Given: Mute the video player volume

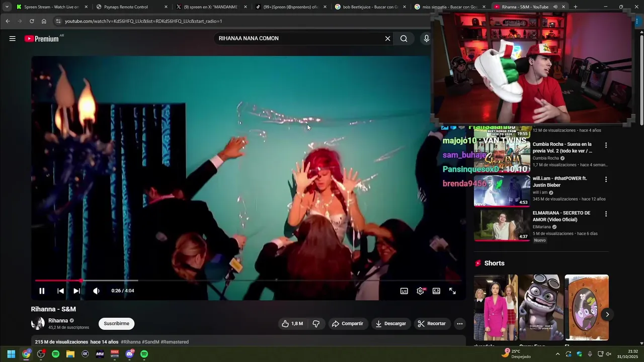Looking at the screenshot, I should (96, 291).
